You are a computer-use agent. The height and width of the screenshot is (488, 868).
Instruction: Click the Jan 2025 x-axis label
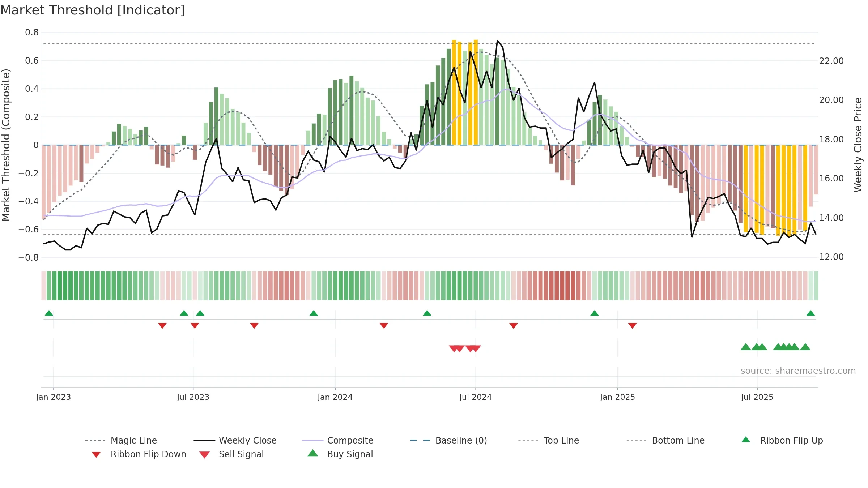tap(617, 397)
